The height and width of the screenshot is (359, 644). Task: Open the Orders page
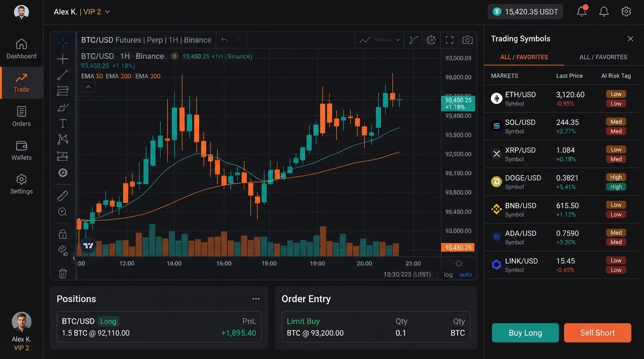22,116
